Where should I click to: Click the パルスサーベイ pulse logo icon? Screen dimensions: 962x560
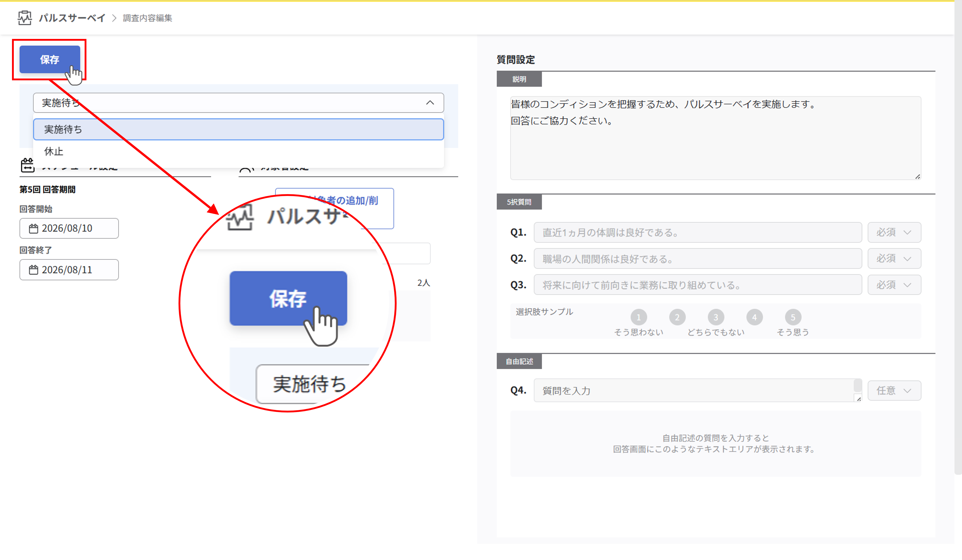coord(25,18)
